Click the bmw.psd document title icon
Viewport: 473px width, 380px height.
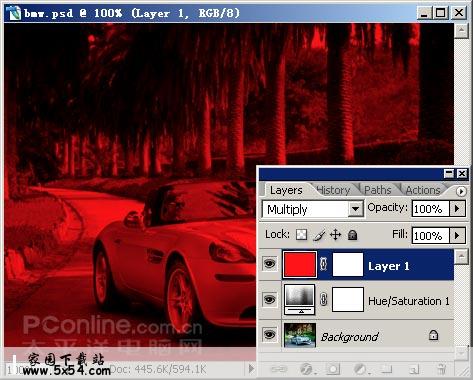[x=15, y=13]
